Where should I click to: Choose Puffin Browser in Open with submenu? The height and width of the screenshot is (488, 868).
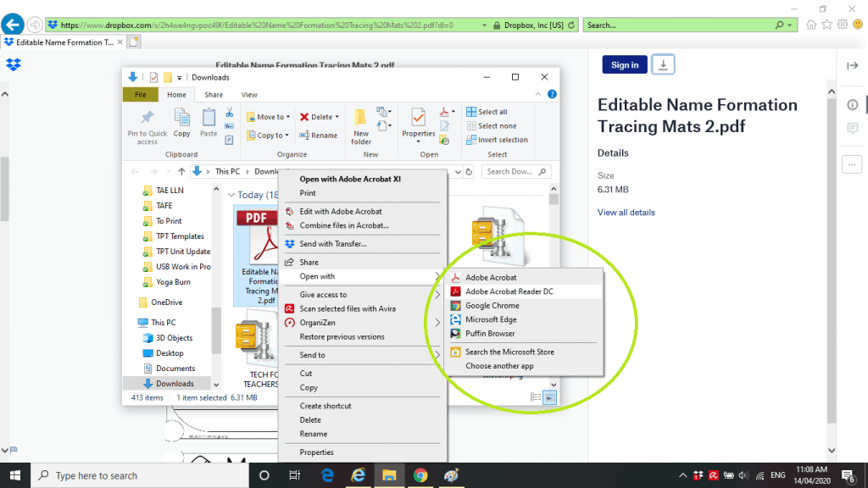click(524, 334)
